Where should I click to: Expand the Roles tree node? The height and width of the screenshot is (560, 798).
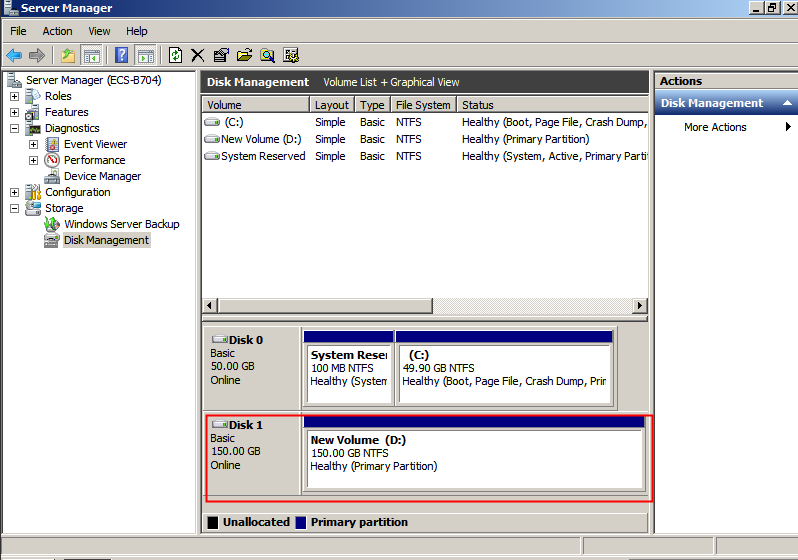click(14, 96)
